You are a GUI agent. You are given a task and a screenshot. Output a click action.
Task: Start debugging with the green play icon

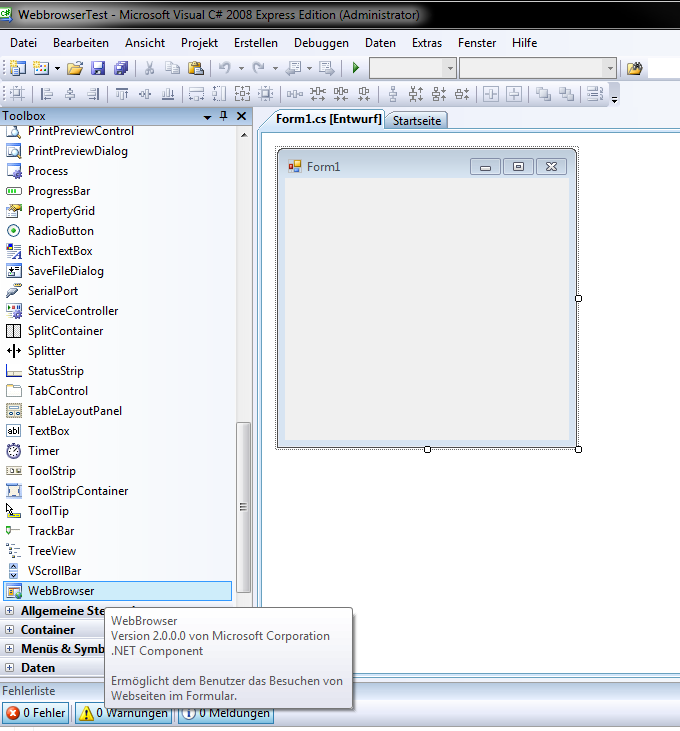click(x=356, y=68)
